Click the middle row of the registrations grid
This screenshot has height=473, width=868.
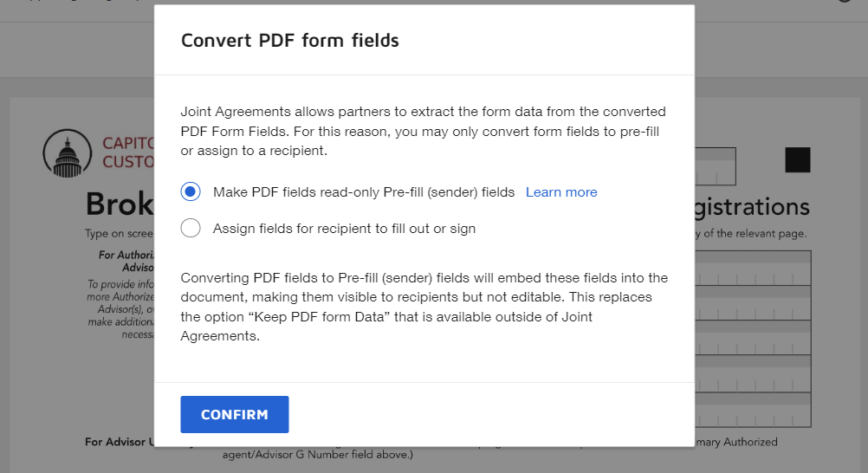point(752,338)
